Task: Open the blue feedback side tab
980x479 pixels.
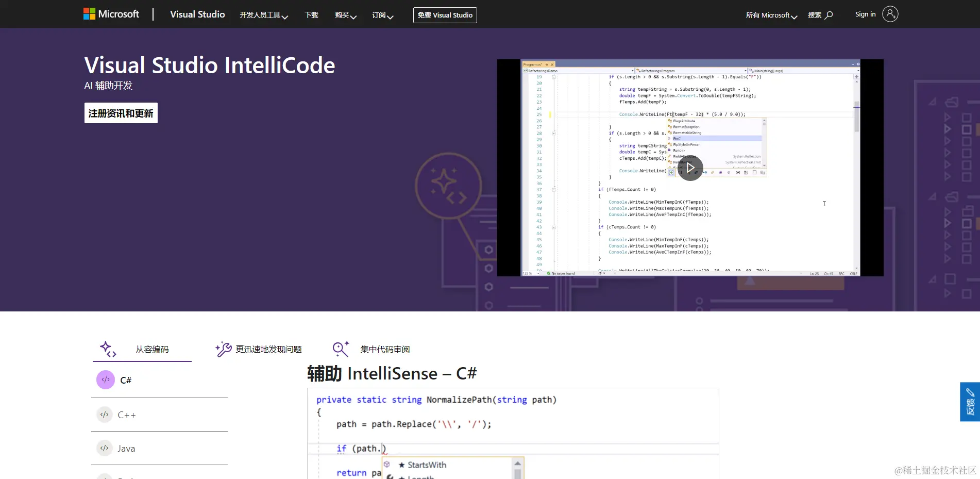Action: click(970, 402)
